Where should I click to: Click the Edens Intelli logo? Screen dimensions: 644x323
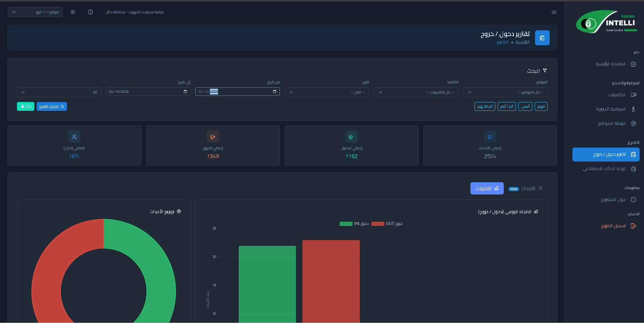click(607, 21)
